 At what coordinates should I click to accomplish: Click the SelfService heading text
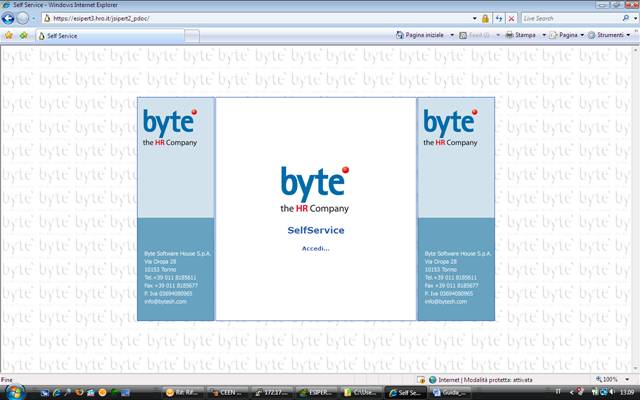tap(316, 230)
